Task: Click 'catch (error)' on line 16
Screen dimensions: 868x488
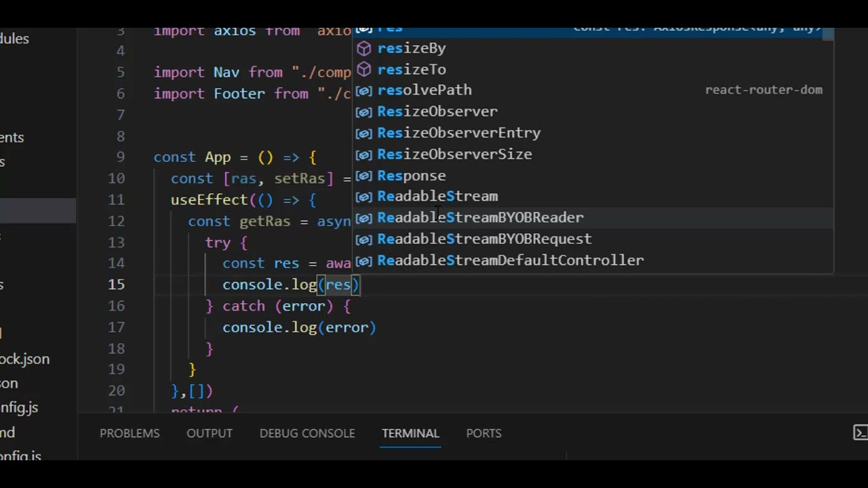Action: [277, 306]
